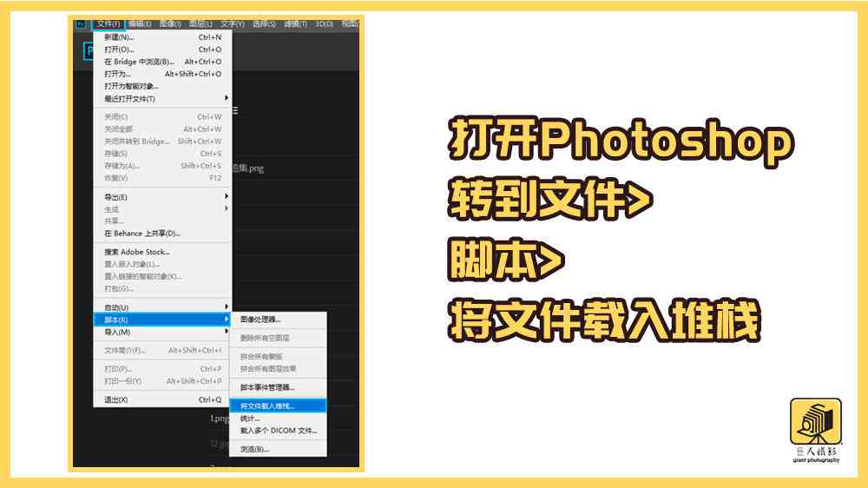The width and height of the screenshot is (868, 488).
Task: Click greyed 拼合所有图层效果 in submenu
Action: click(x=278, y=368)
